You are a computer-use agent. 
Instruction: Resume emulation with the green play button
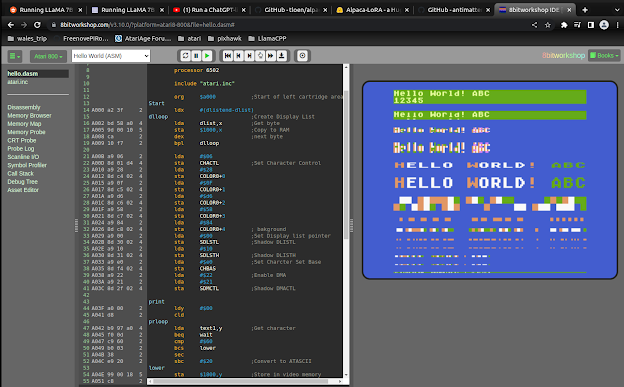[207, 56]
